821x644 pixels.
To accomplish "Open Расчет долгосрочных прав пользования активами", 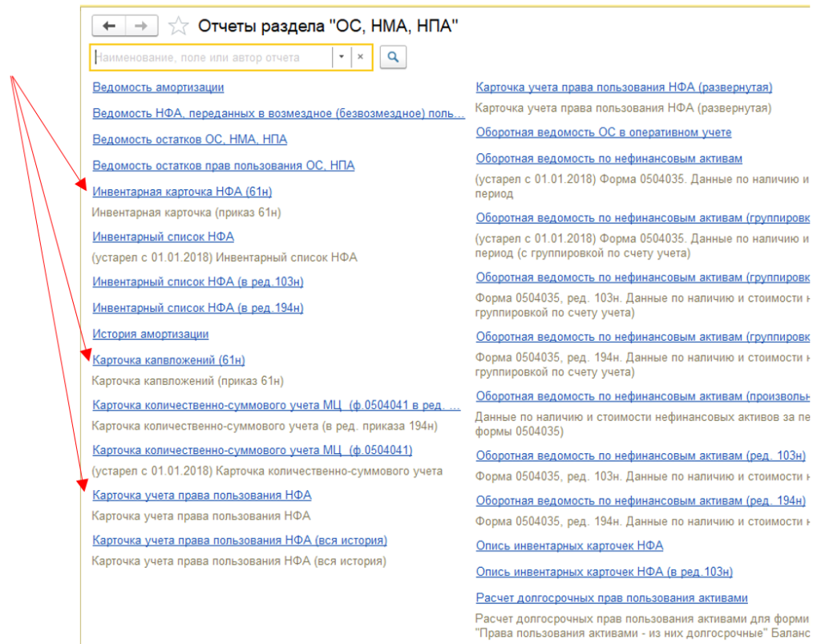I will [611, 598].
